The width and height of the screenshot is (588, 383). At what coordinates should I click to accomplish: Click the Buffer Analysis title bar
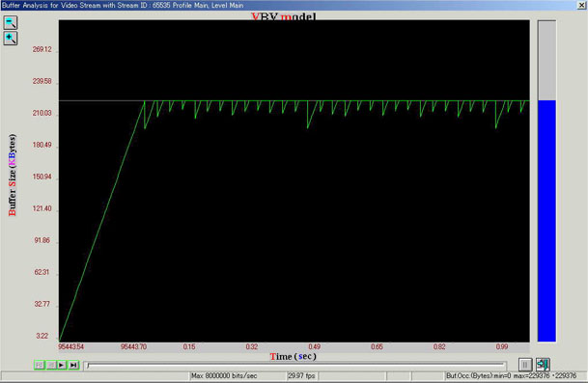point(289,5)
